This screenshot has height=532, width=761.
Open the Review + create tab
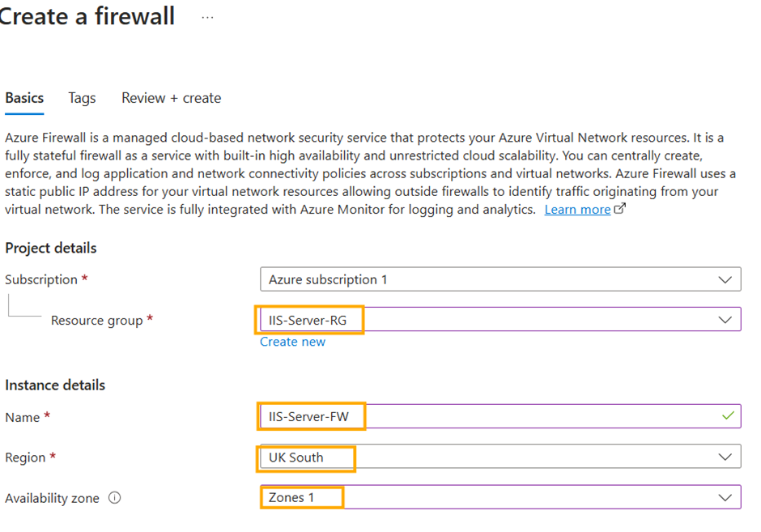point(171,98)
